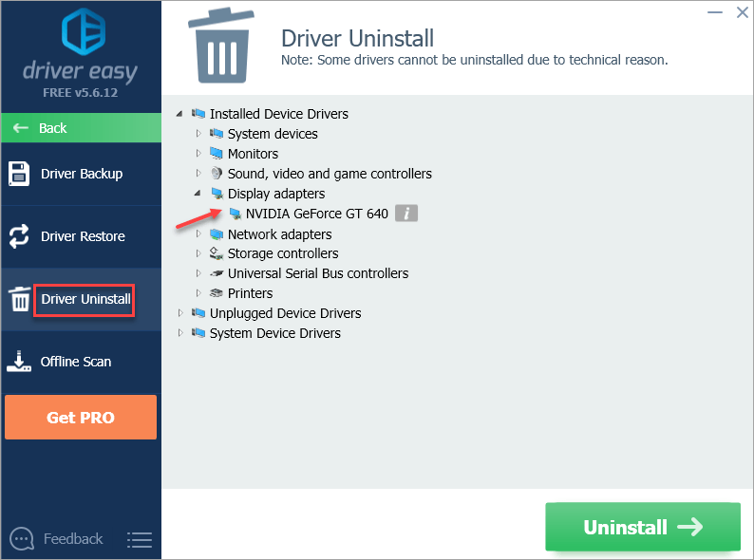This screenshot has width=754, height=560.
Task: Minimize the Driver Easy window
Action: 715,12
